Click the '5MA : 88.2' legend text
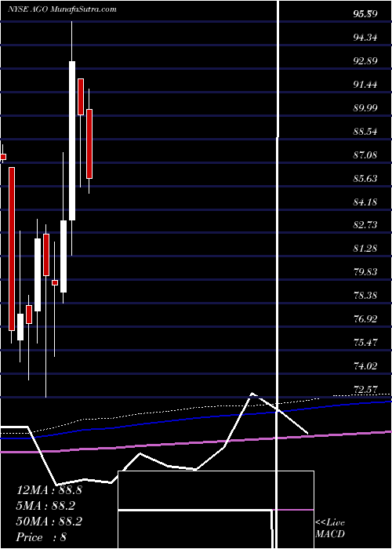392x549 pixels. coord(45,506)
